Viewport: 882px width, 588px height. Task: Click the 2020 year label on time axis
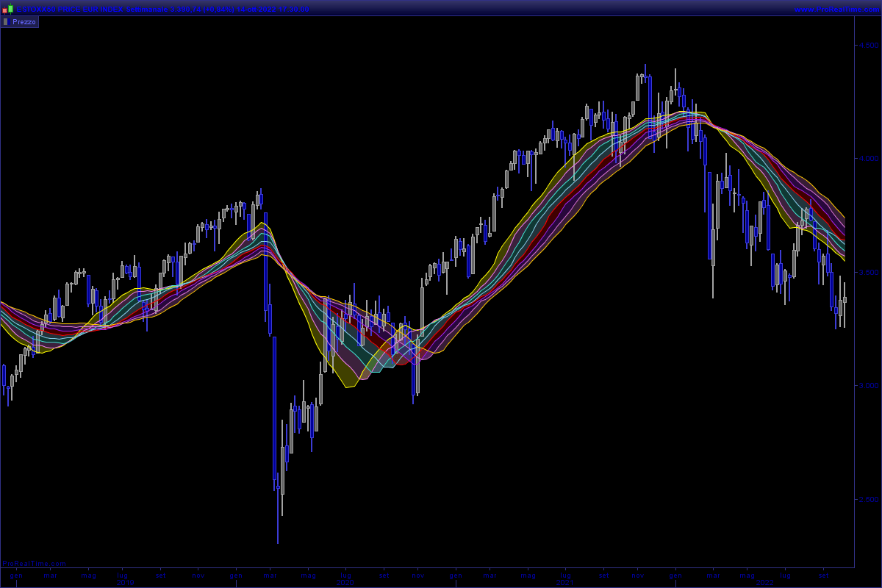pyautogui.click(x=345, y=582)
